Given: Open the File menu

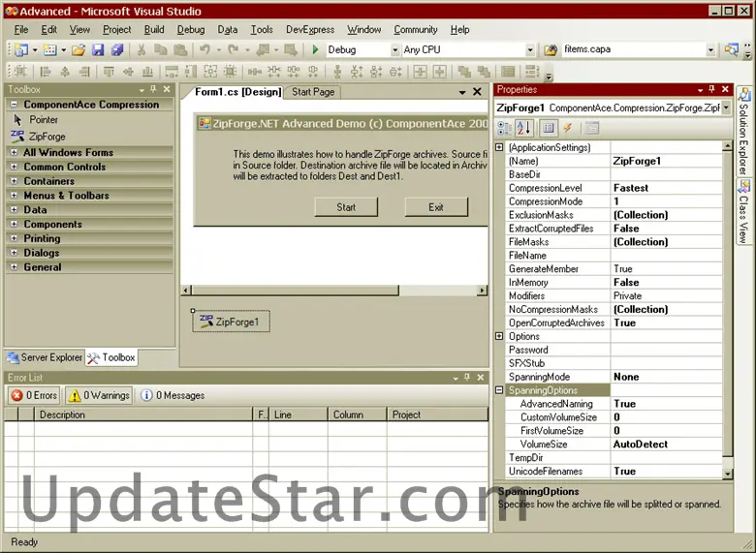Looking at the screenshot, I should pyautogui.click(x=21, y=30).
